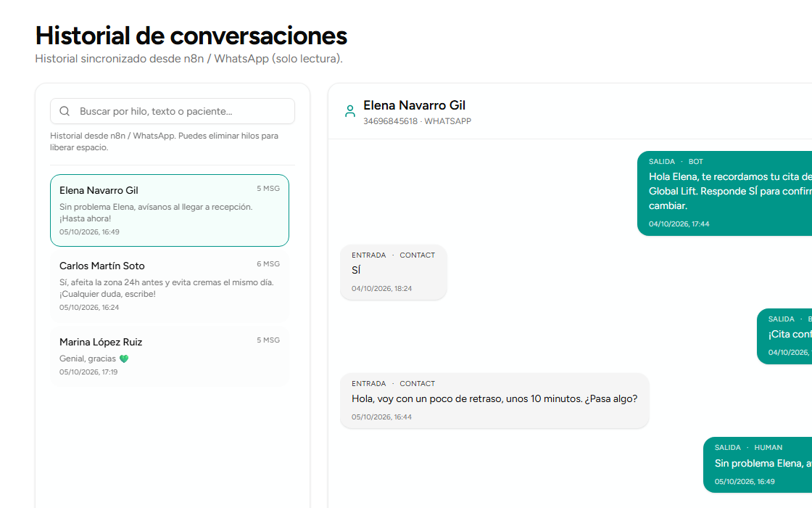Open the Carlos Martín Soto conversation thread
The height and width of the screenshot is (508, 812).
(170, 286)
